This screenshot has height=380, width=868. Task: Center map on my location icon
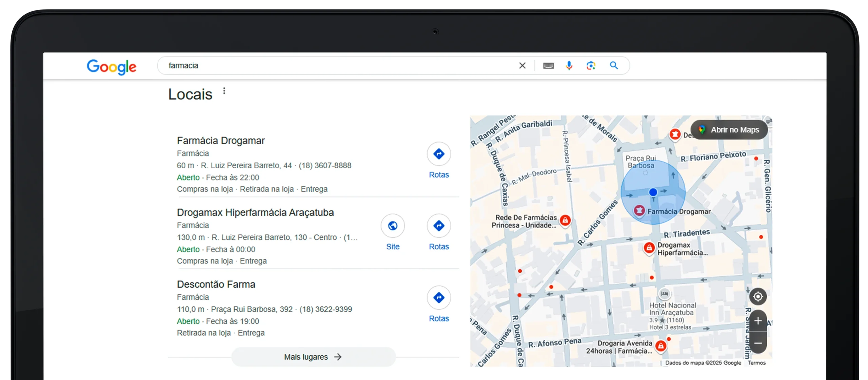(758, 297)
